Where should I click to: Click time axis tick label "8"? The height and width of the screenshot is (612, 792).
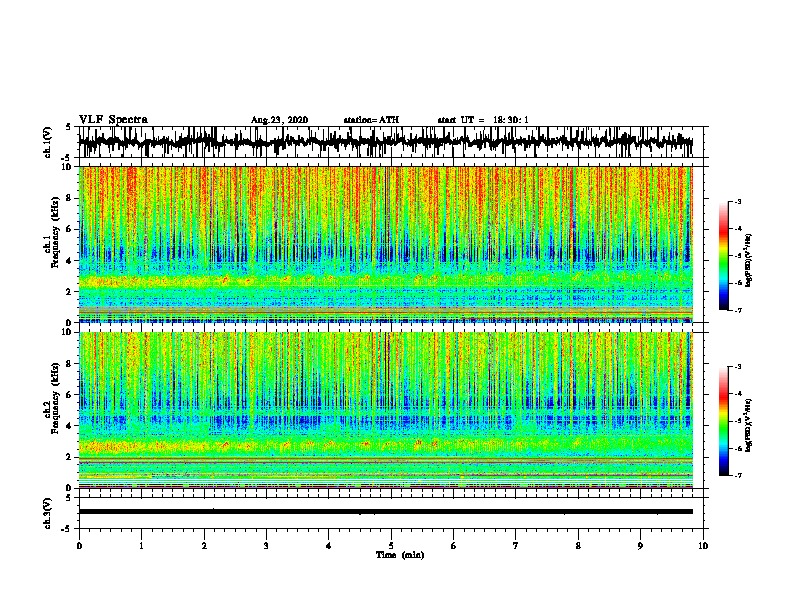tap(578, 546)
